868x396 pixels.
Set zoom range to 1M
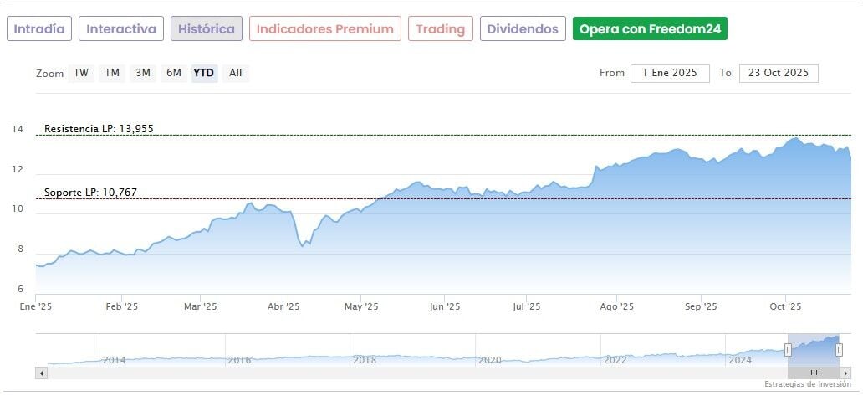(112, 73)
